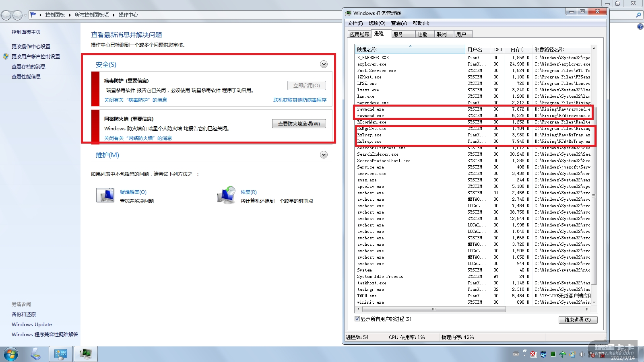The width and height of the screenshot is (644, 362).
Task: Click the Task Manager title bar icon
Action: pyautogui.click(x=348, y=13)
